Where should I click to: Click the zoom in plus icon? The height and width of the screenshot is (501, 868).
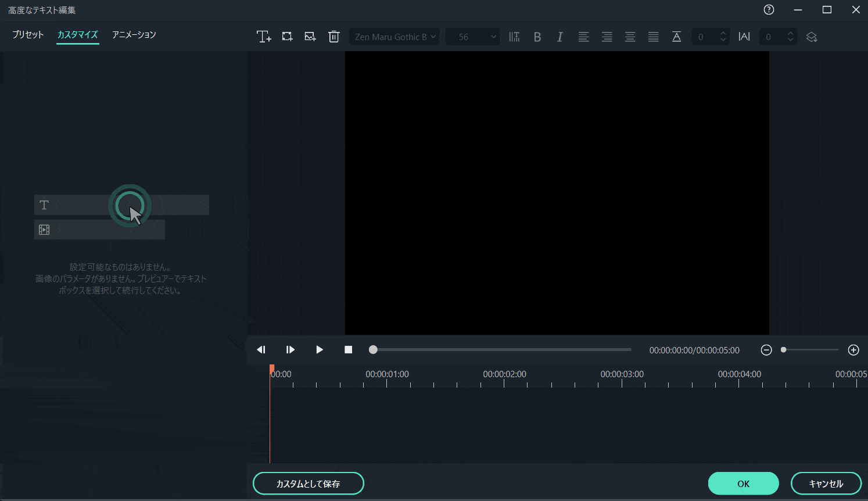pos(853,350)
